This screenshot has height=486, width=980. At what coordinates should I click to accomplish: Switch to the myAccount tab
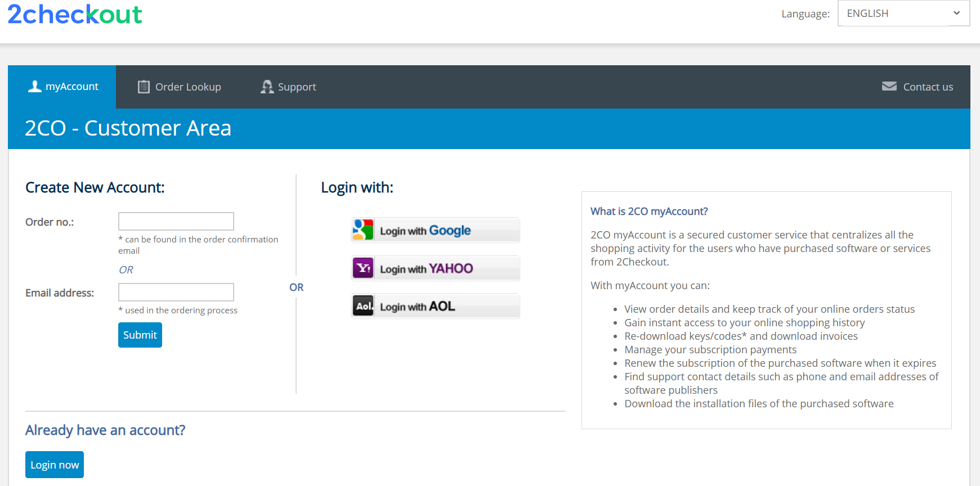click(62, 87)
